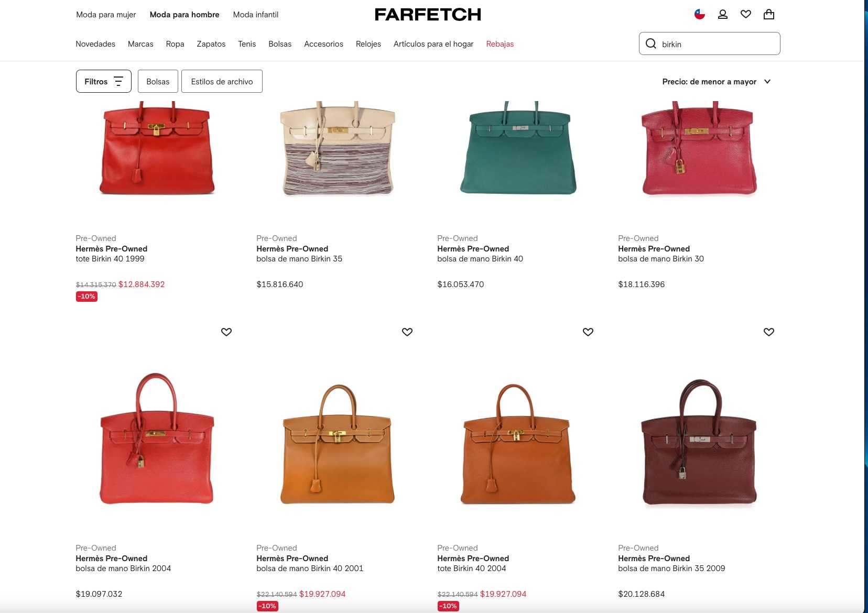
Task: Open the shopping bag icon
Action: point(769,15)
